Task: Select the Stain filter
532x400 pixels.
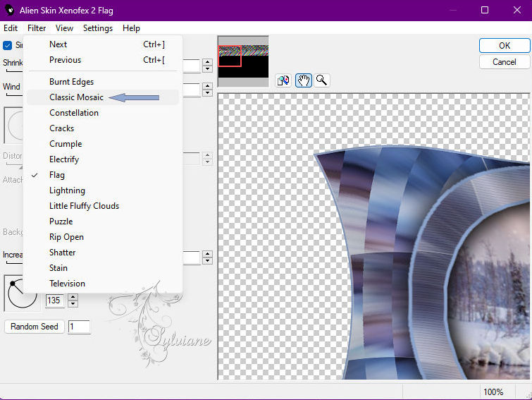Action: (x=103, y=268)
